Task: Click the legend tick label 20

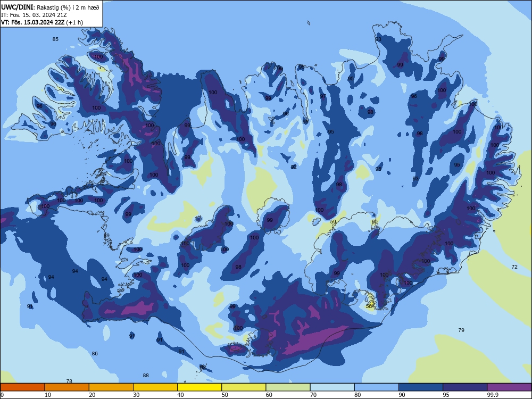Action: click(x=92, y=395)
